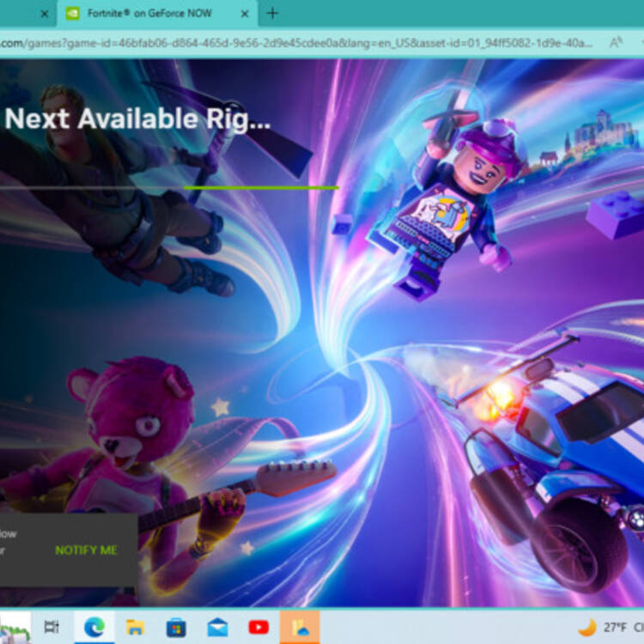This screenshot has width=644, height=644.
Task: Click the browser address bar URL
Action: pos(292,41)
